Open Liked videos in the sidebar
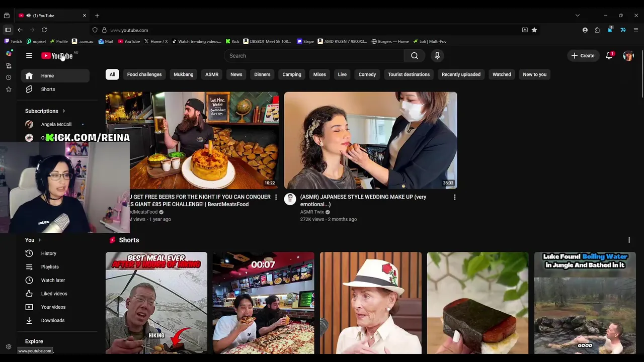 (55, 294)
